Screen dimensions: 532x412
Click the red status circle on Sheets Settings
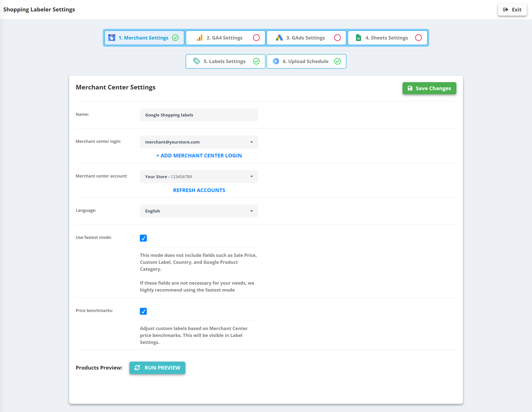[x=419, y=38]
